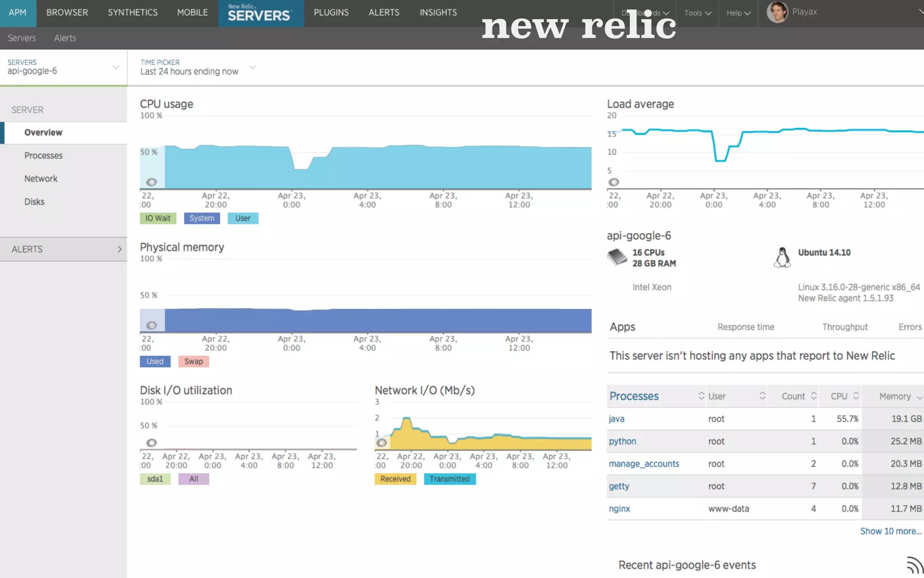The height and width of the screenshot is (578, 924).
Task: Toggle the Swap legend in Physical memory
Action: [x=194, y=362]
